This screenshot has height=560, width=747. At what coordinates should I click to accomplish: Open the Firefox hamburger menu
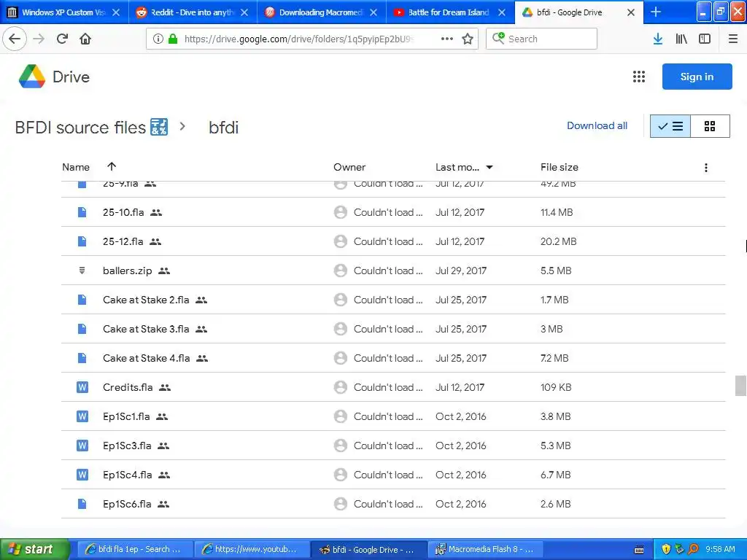click(733, 39)
